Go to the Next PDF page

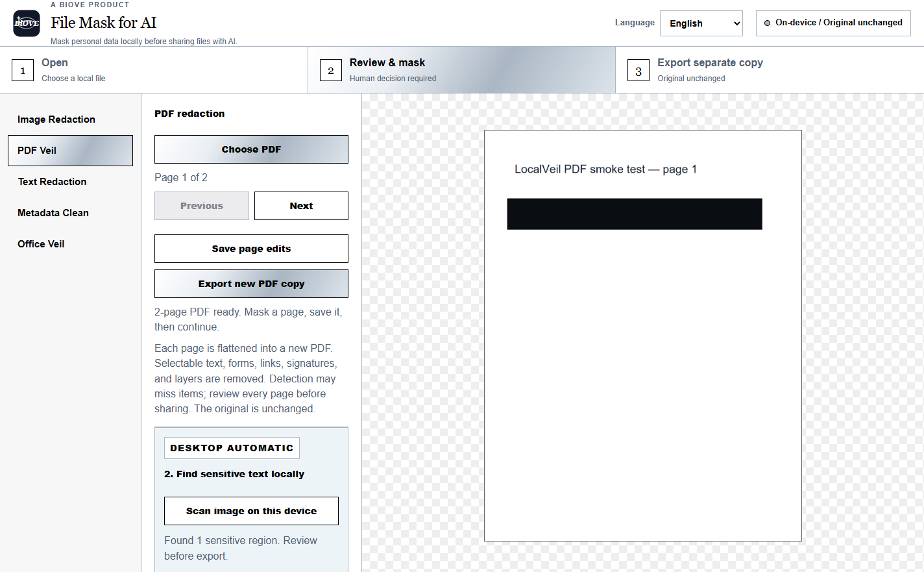pos(301,206)
